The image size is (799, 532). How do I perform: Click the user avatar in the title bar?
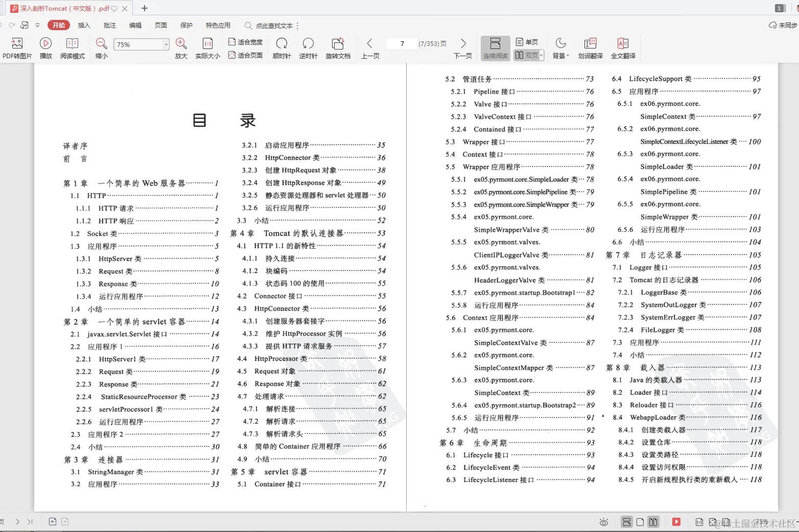pyautogui.click(x=796, y=8)
